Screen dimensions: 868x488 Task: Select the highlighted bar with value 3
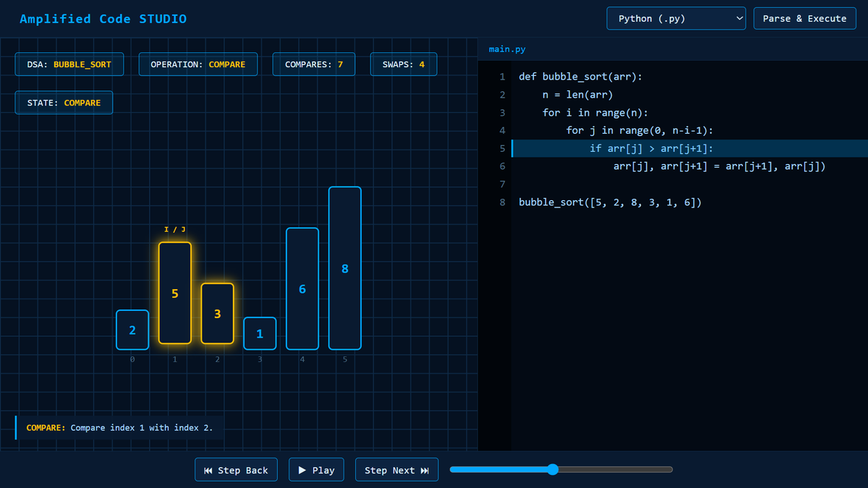[218, 314]
